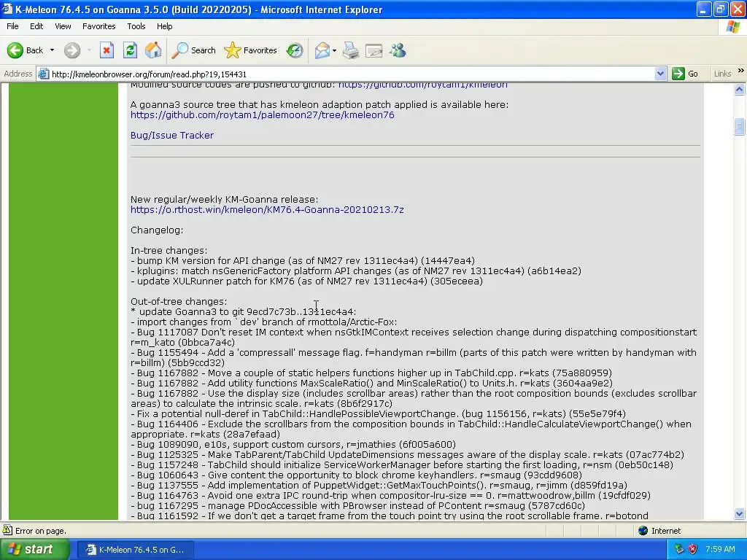Open the View menu
This screenshot has width=747, height=560.
63,26
